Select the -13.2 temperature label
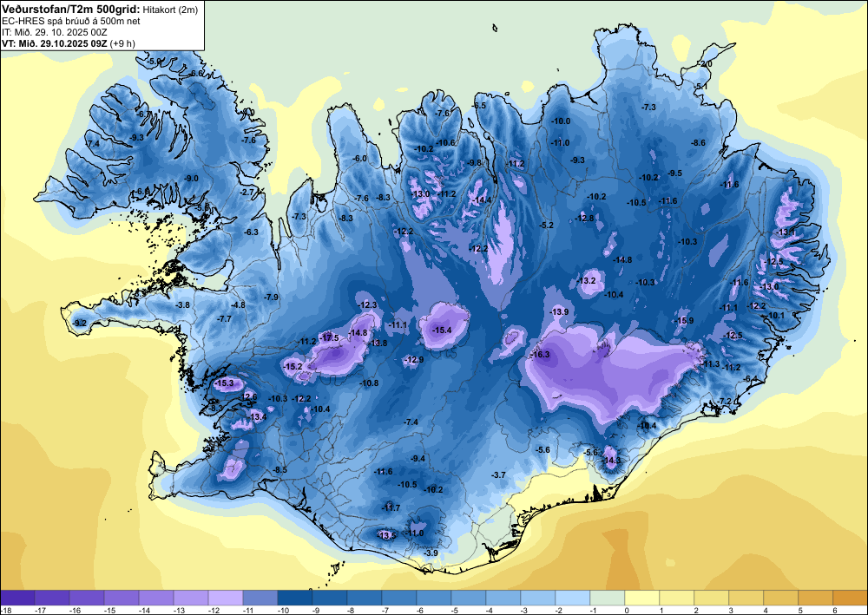868x615 pixels. (586, 281)
